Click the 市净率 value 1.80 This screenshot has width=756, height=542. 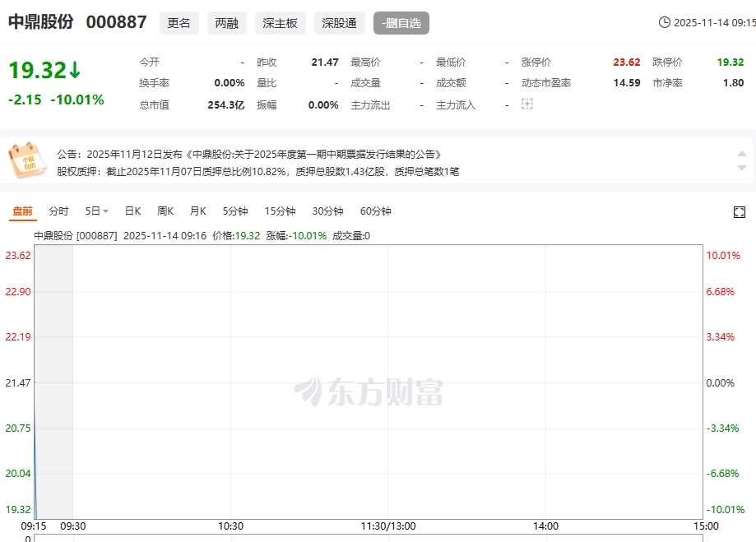(x=733, y=83)
